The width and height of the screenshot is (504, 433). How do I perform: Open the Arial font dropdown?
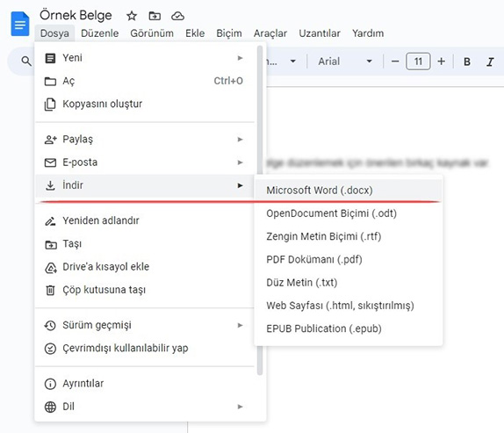point(345,61)
